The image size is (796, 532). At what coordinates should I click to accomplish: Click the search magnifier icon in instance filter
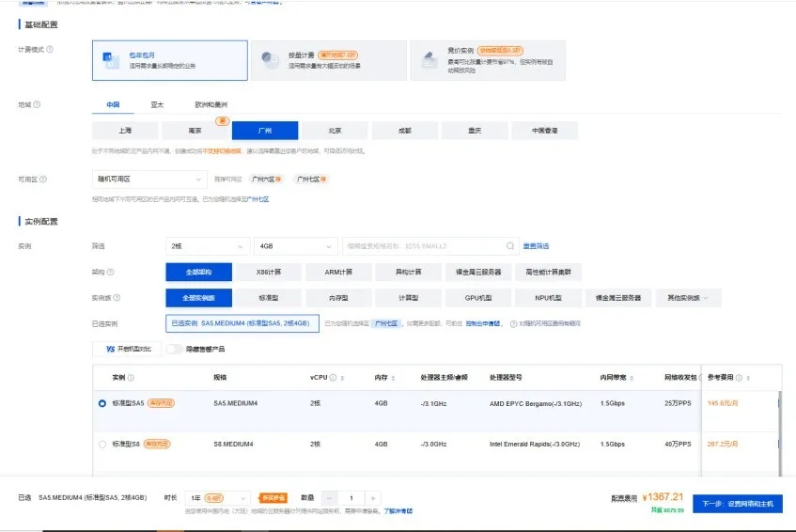[510, 246]
